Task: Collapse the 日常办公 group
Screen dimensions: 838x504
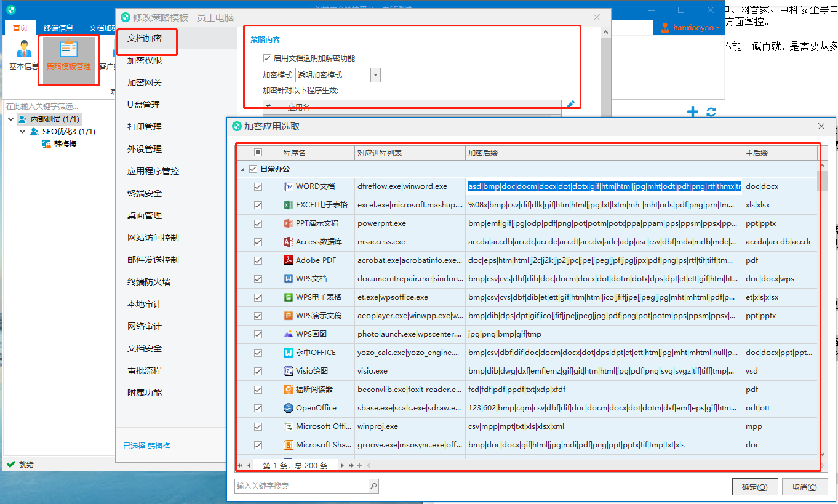Action: (243, 169)
